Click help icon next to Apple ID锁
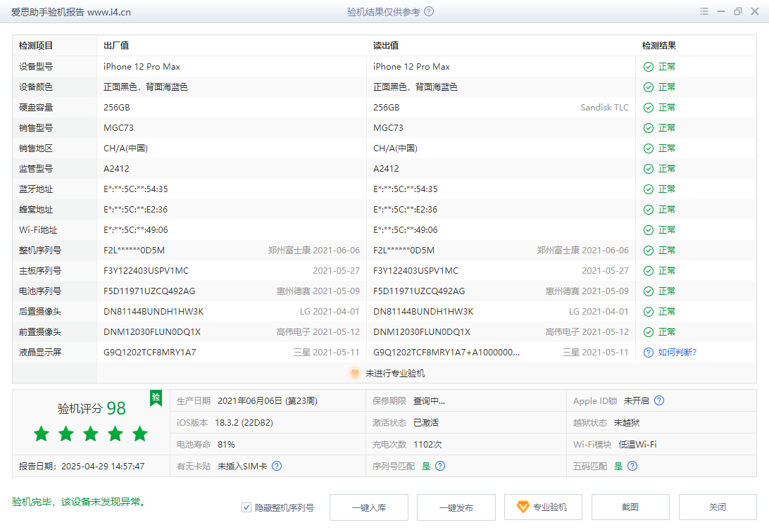This screenshot has width=769, height=532. (659, 400)
